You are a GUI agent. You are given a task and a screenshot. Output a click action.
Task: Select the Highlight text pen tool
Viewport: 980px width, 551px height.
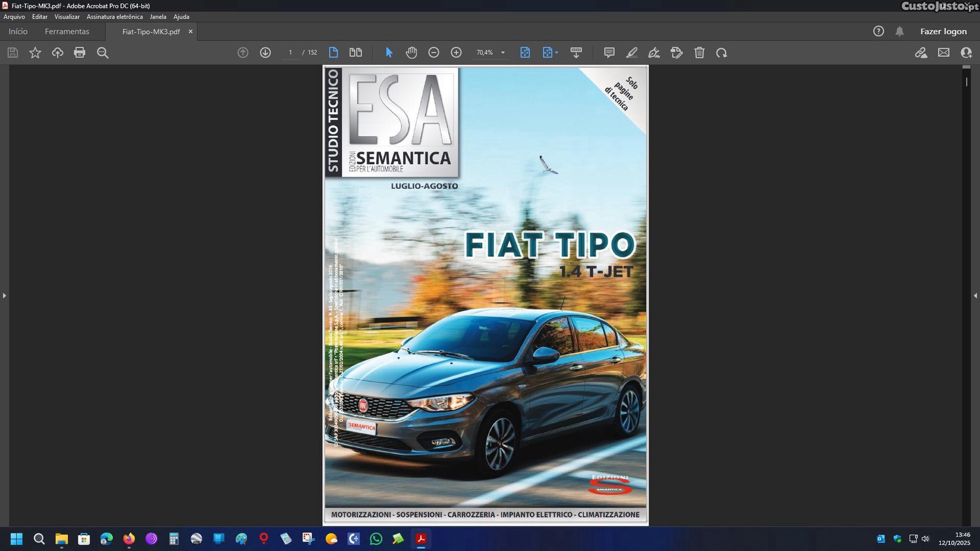632,53
